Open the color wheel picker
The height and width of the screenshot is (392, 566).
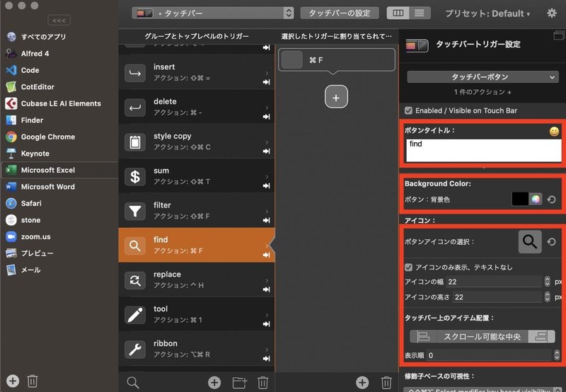click(x=536, y=200)
